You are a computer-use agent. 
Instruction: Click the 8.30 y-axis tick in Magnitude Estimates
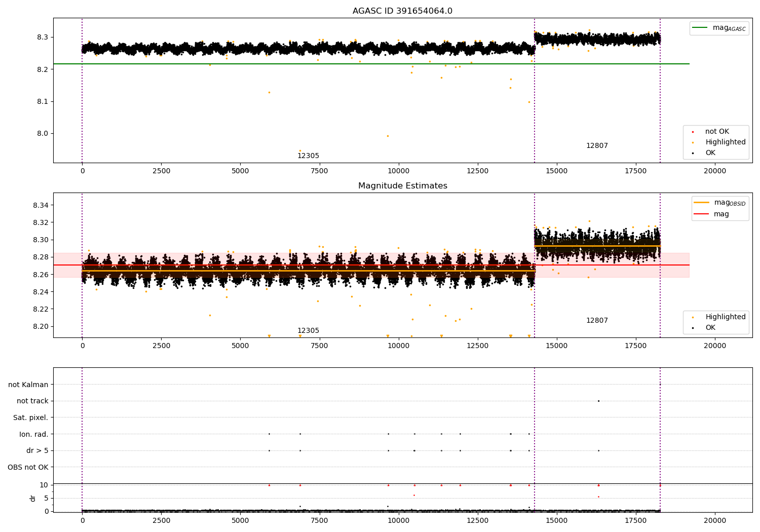point(41,240)
